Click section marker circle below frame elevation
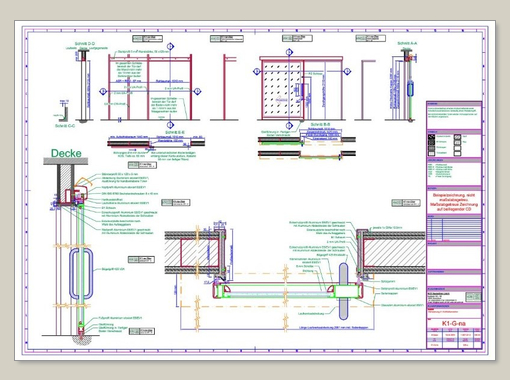Screen dimensions: 510x380 pos(171,125)
